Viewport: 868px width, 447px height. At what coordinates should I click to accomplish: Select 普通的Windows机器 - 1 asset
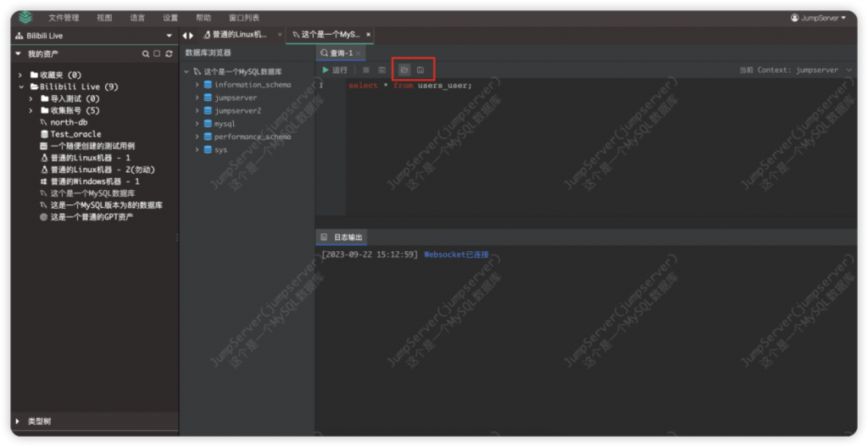(95, 182)
